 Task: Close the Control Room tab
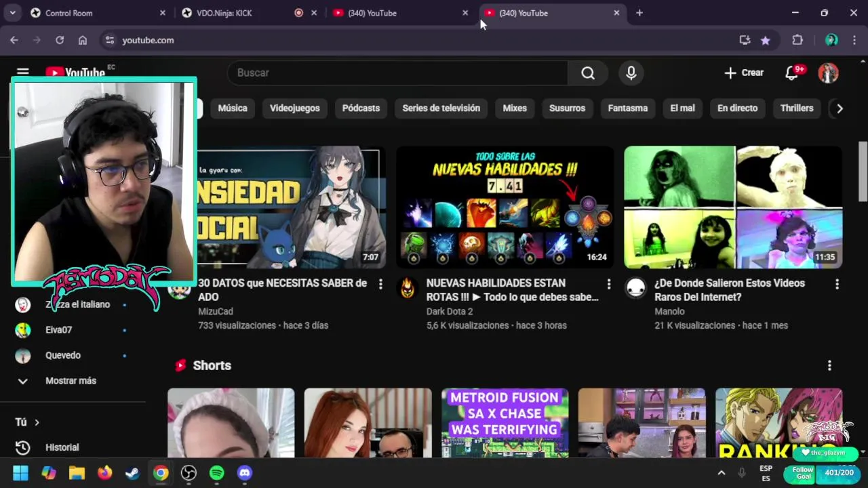click(162, 13)
